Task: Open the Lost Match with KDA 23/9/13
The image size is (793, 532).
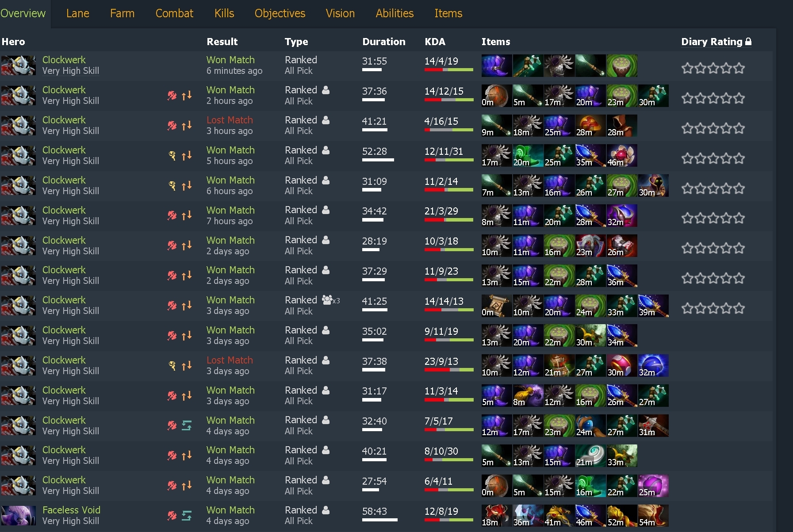Action: point(230,360)
